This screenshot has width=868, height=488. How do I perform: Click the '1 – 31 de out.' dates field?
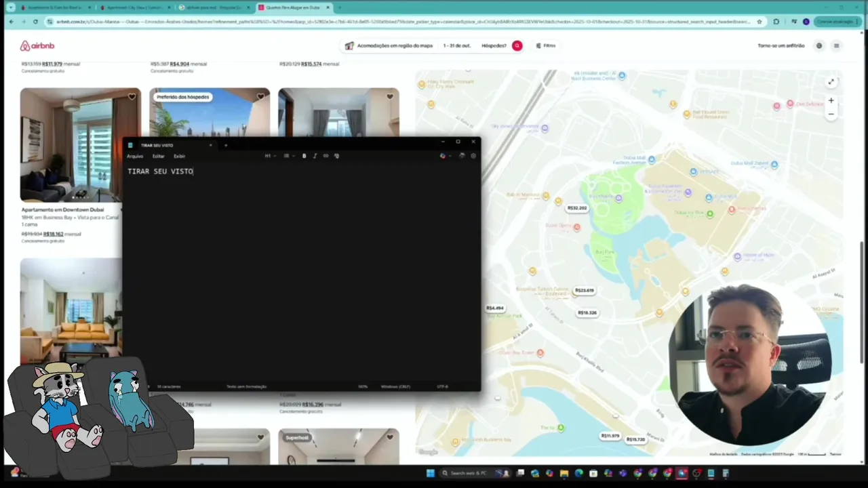click(x=456, y=45)
